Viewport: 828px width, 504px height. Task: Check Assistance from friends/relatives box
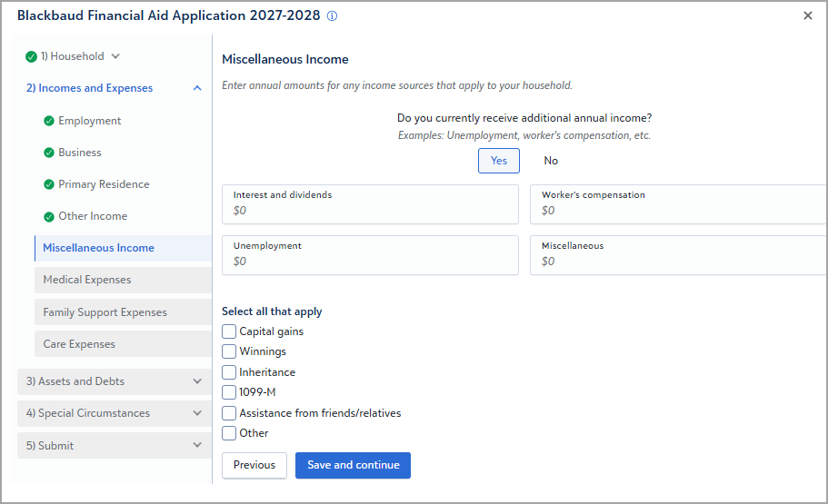[x=229, y=412]
